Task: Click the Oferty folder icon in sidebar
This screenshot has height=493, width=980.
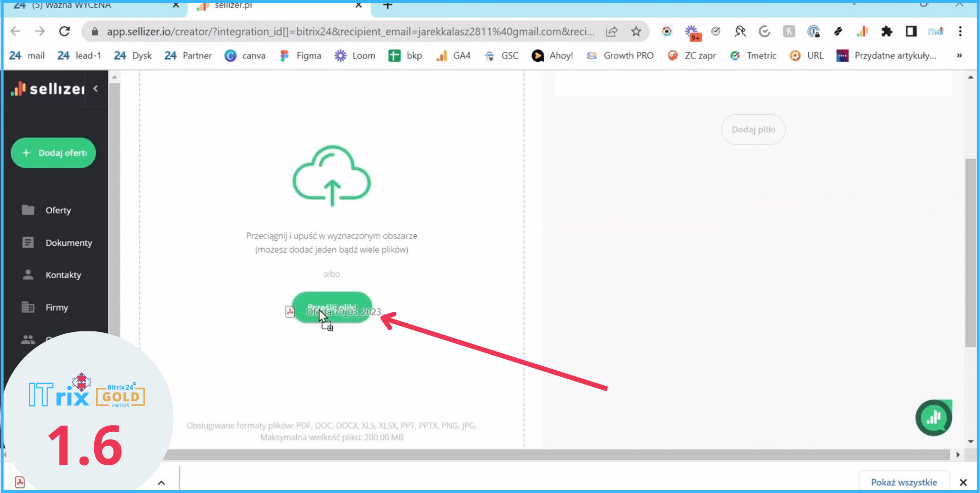Action: 28,210
